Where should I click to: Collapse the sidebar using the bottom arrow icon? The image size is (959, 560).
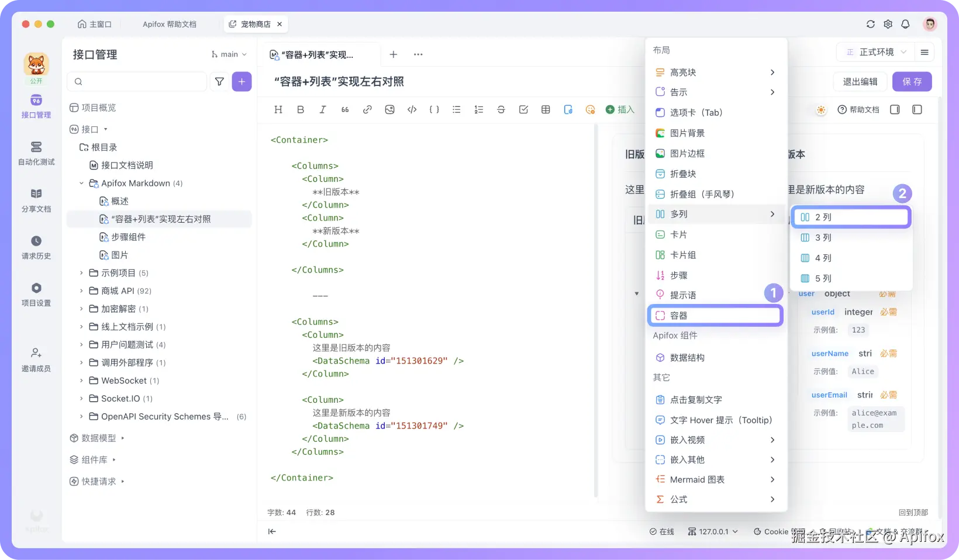coord(272,531)
